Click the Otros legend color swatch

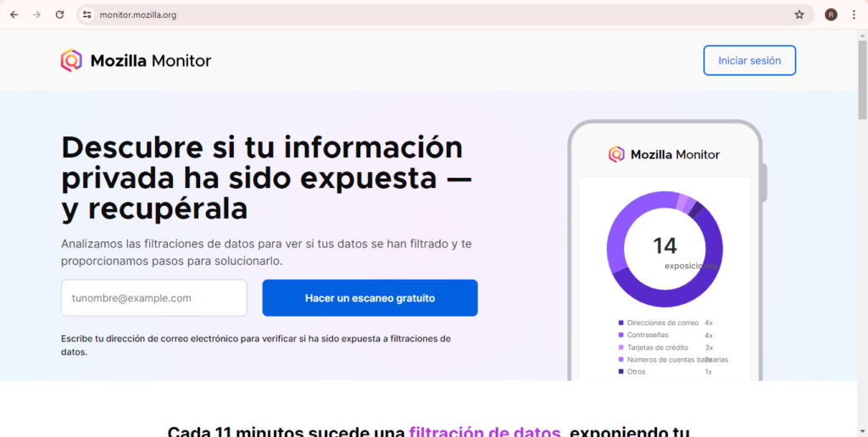pos(620,372)
